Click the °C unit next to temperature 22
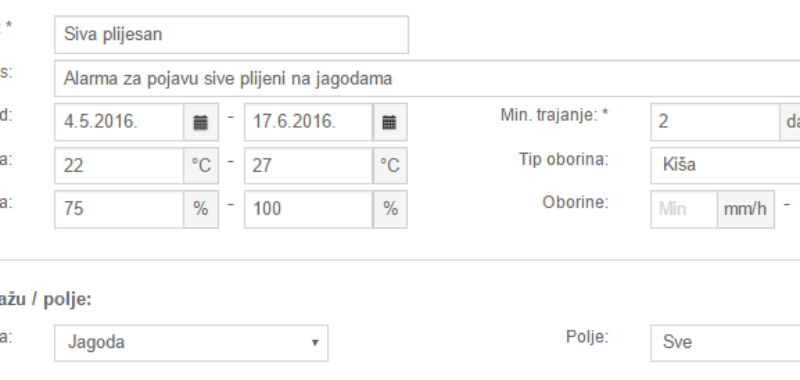The width and height of the screenshot is (800, 380). [x=201, y=166]
